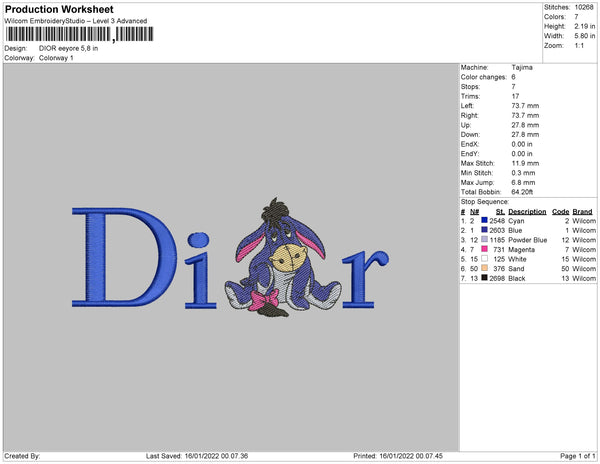Click the Printed timestamp 16/01/2022 00.07.45
This screenshot has width=600, height=464.
pyautogui.click(x=411, y=456)
